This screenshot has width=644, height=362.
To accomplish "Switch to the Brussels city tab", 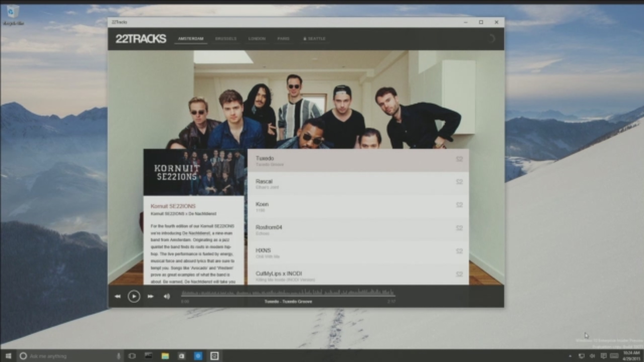I will (226, 39).
